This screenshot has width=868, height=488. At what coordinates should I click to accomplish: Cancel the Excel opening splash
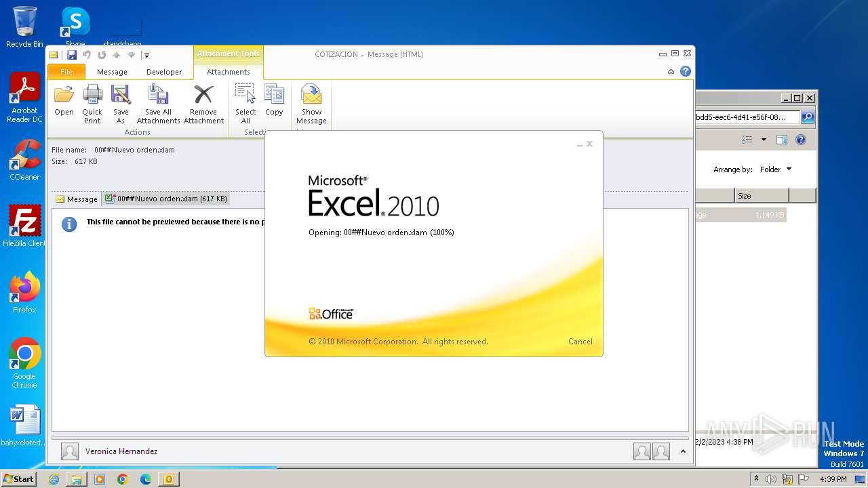(x=580, y=342)
